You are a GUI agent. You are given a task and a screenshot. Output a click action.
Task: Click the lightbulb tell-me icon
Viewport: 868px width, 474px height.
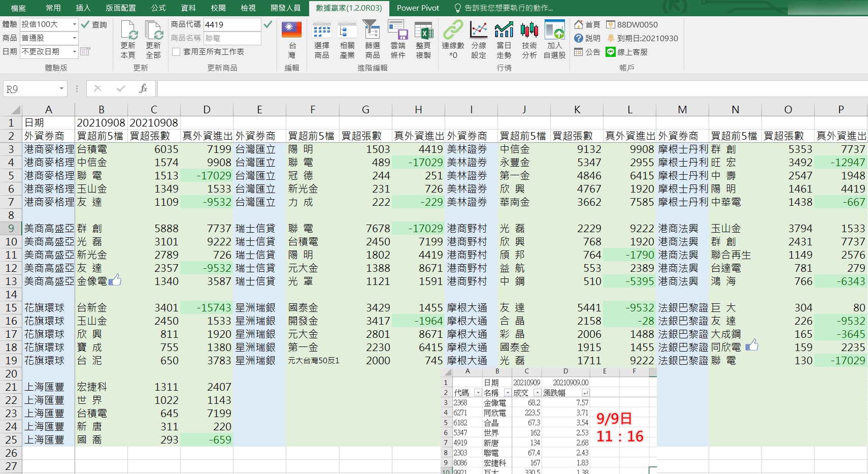(458, 8)
